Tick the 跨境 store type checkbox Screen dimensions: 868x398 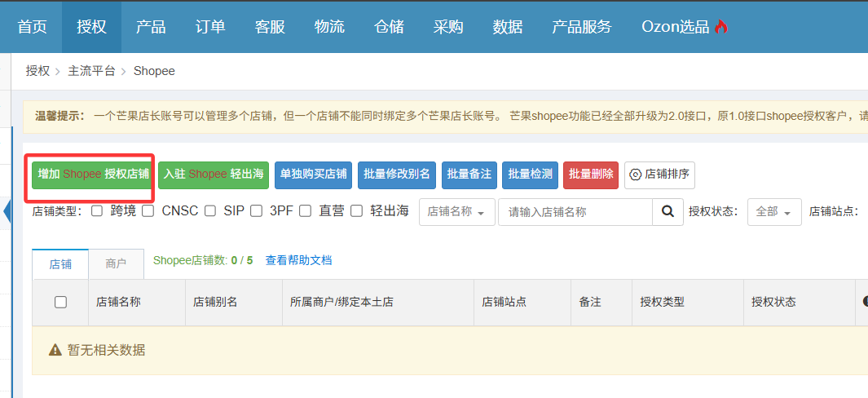coord(97,211)
